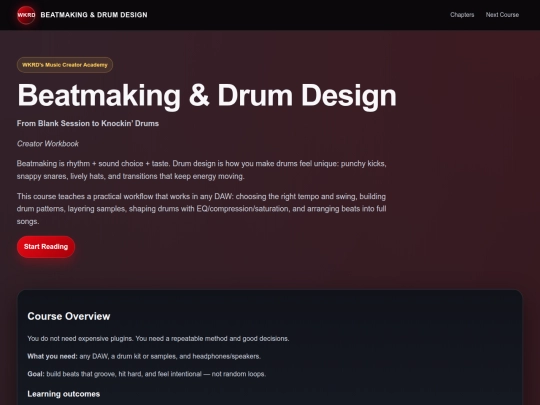Click the Creator Workbook italic text
This screenshot has height=405, width=540.
click(48, 144)
